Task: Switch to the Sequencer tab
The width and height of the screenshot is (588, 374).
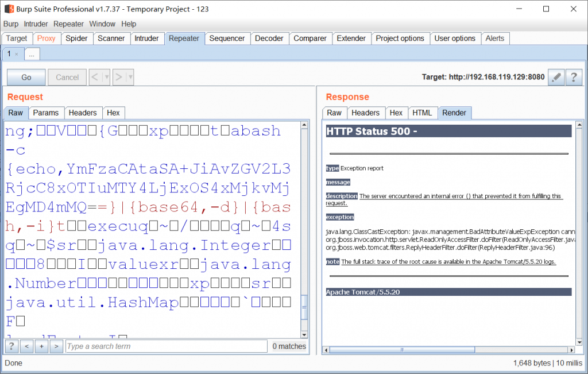Action: (x=227, y=38)
